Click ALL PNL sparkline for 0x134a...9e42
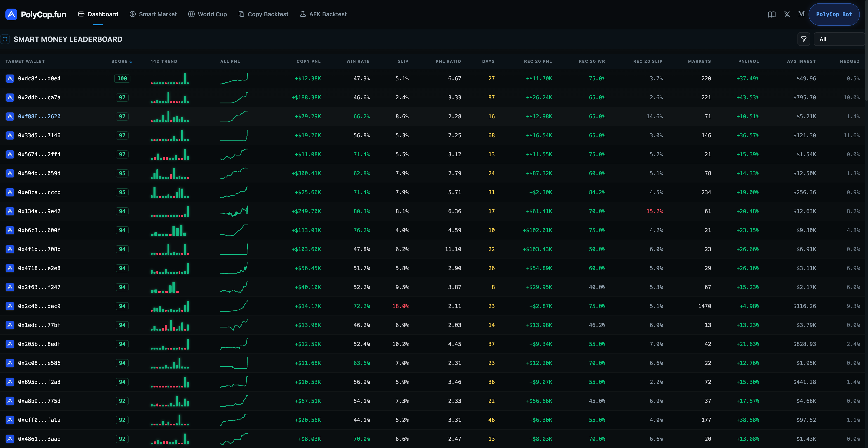Image resolution: width=868 pixels, height=448 pixels. 234,211
